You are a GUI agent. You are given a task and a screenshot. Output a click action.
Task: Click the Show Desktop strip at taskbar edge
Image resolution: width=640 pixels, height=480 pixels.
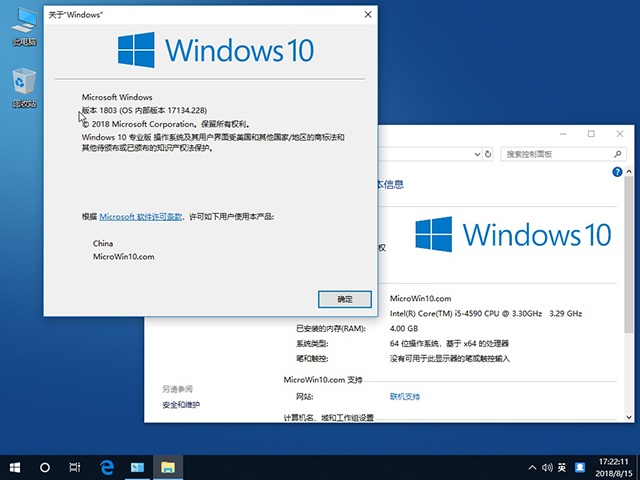(638, 468)
